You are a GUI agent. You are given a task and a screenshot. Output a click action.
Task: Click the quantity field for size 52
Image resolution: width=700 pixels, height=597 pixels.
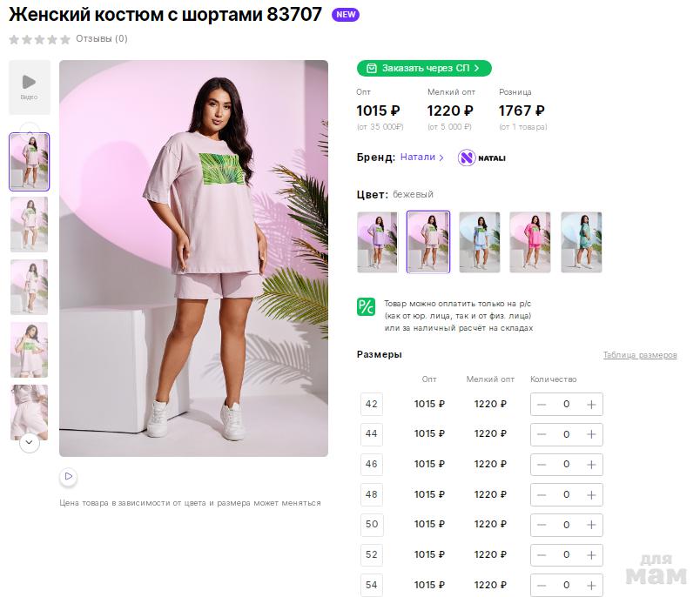coord(566,554)
